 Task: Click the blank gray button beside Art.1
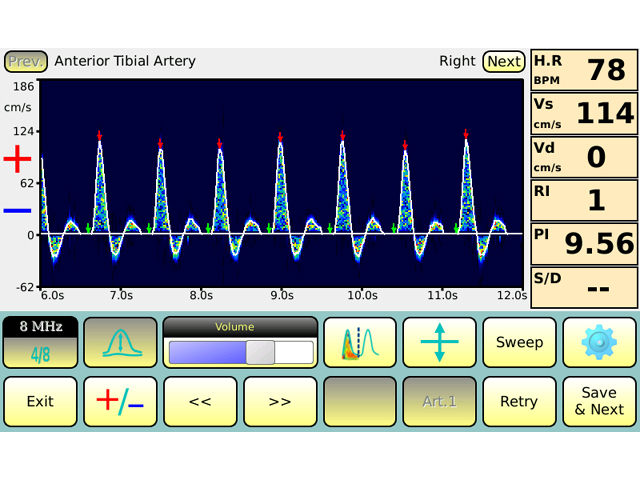tap(360, 402)
